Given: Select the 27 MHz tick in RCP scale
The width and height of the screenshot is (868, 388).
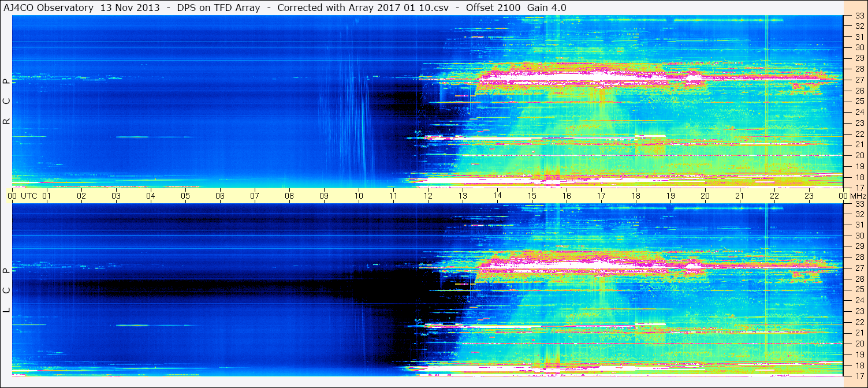Looking at the screenshot, I should [x=859, y=80].
